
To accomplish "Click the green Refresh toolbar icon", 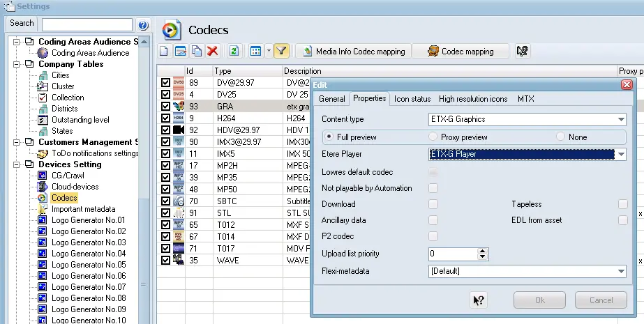I will (234, 51).
